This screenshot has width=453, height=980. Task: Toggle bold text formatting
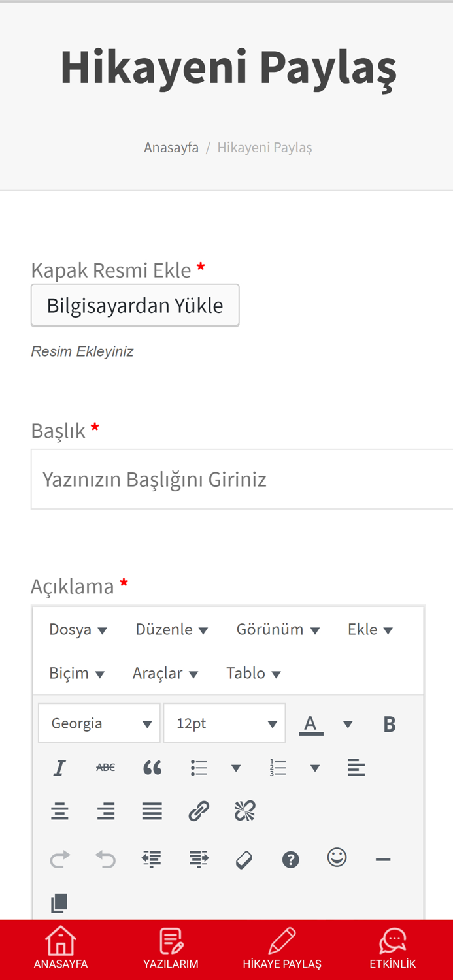390,723
